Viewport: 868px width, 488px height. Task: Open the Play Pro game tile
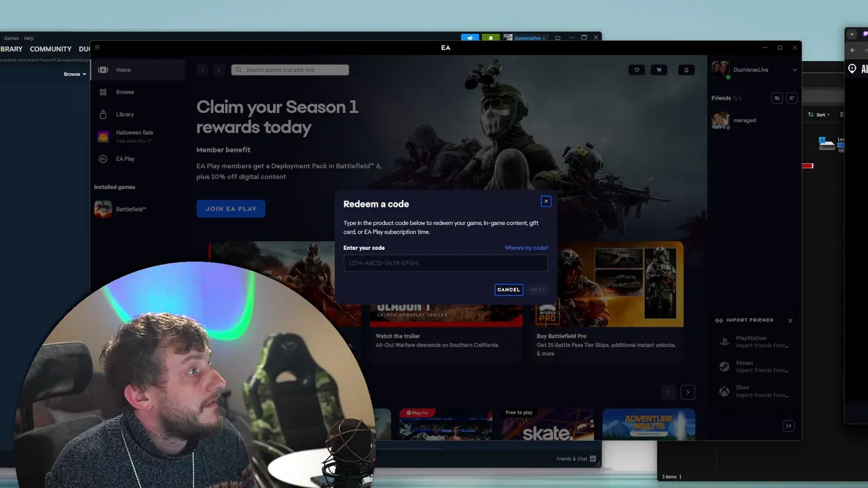(x=446, y=424)
